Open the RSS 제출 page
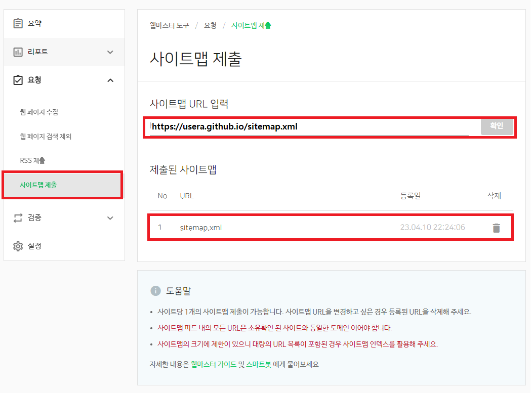 coord(32,160)
